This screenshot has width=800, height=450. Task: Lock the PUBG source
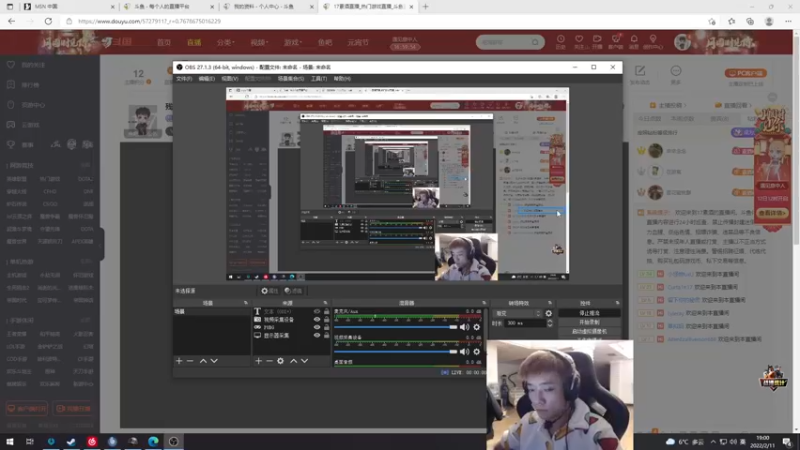pyautogui.click(x=327, y=328)
